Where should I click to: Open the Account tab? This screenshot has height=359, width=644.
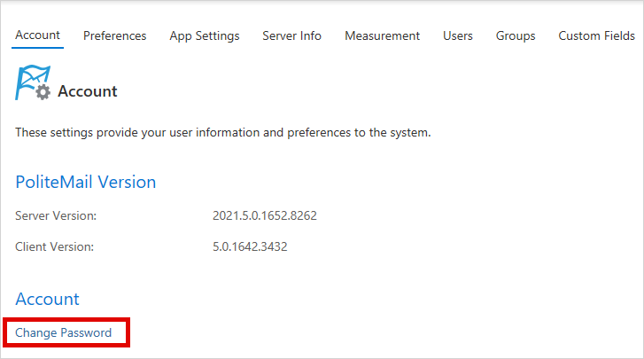[x=37, y=35]
